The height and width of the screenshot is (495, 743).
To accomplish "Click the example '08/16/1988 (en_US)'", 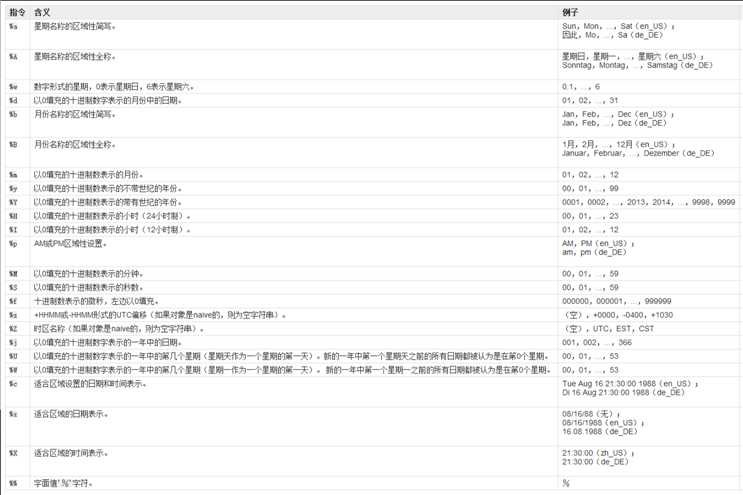I will tap(603, 423).
